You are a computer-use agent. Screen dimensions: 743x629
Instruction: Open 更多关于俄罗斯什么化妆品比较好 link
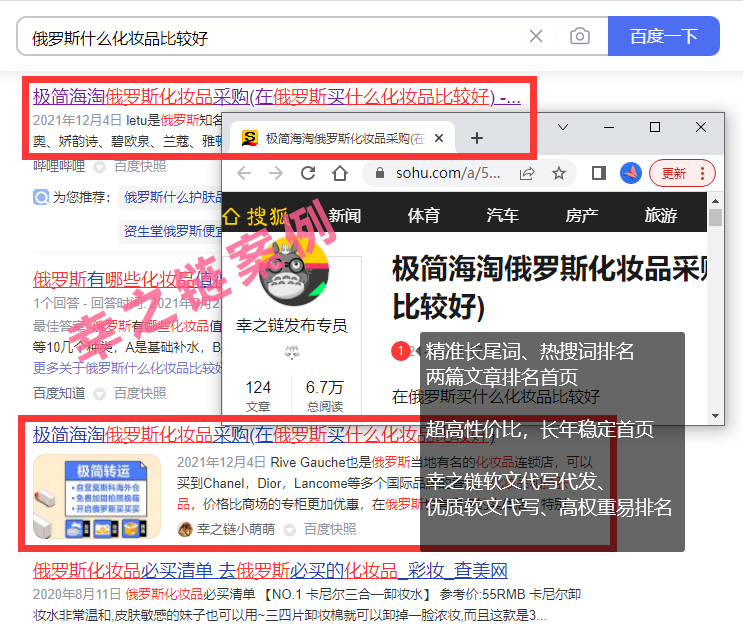(127, 368)
